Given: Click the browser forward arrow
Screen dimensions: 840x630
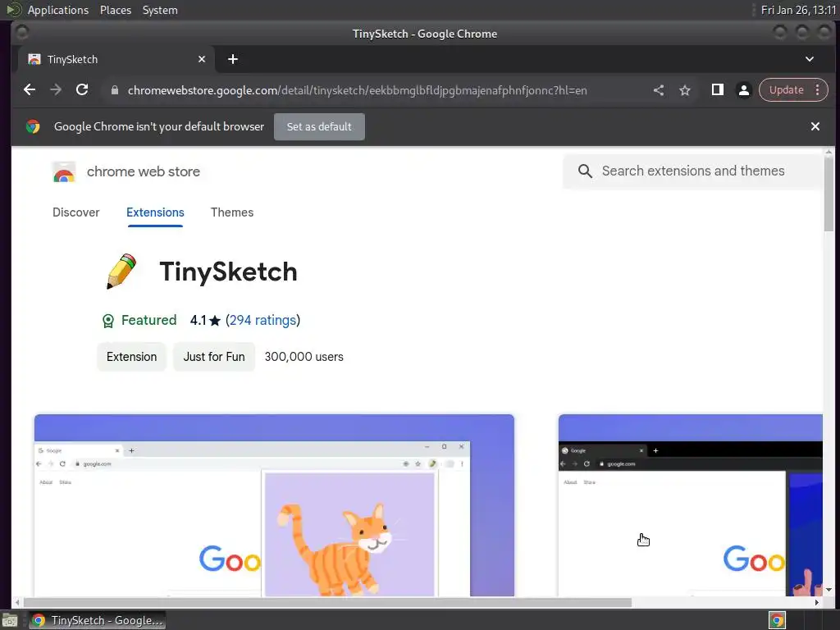Looking at the screenshot, I should coord(56,90).
